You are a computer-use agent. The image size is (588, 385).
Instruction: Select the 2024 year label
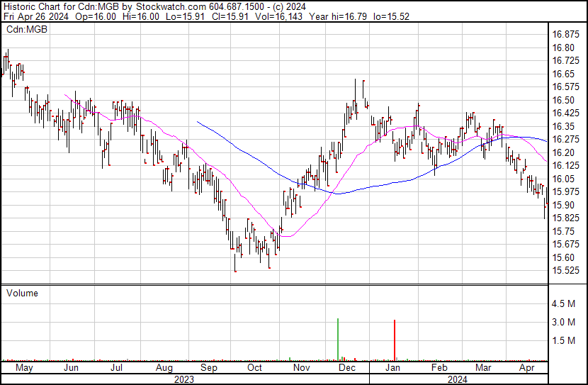[x=459, y=379]
